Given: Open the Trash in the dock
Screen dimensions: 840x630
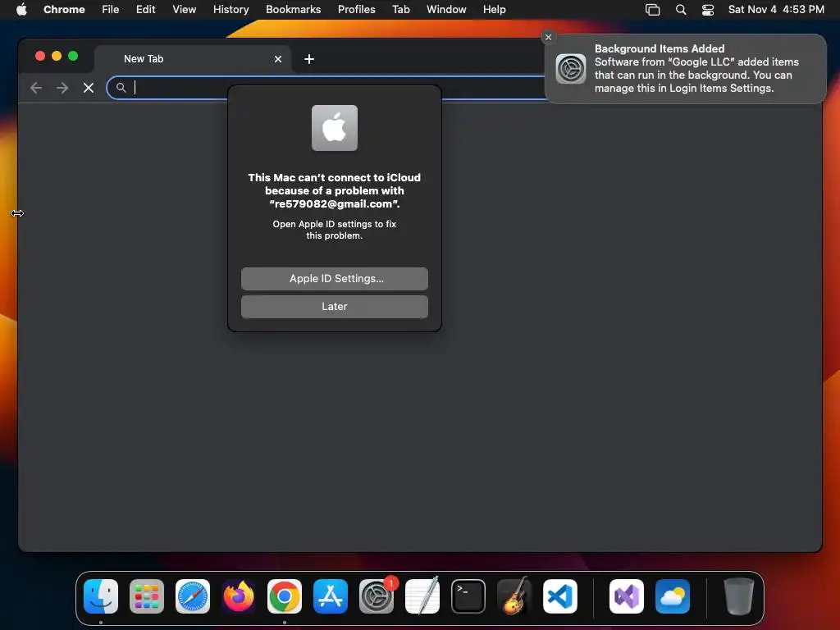Looking at the screenshot, I should (739, 596).
